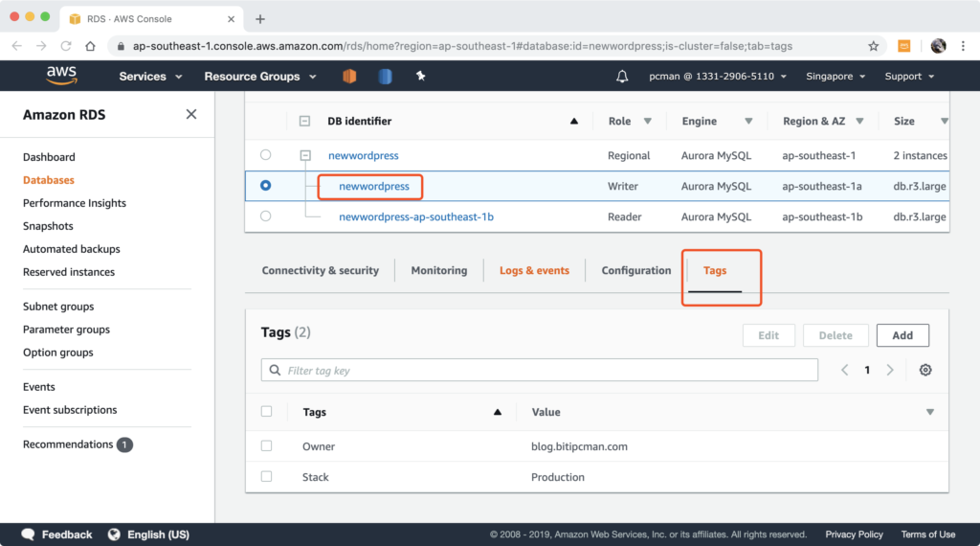Click the browser address bar URL
This screenshot has height=546, width=980.
(x=462, y=46)
